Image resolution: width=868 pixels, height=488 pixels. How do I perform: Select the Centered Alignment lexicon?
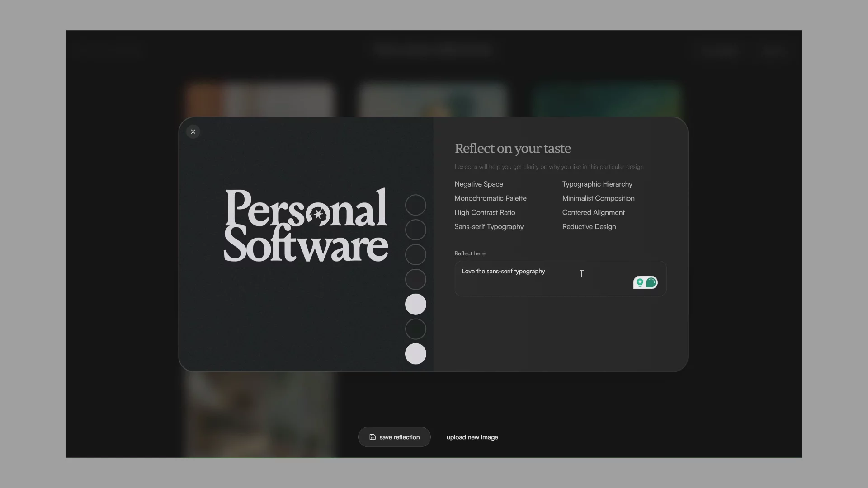tap(593, 212)
